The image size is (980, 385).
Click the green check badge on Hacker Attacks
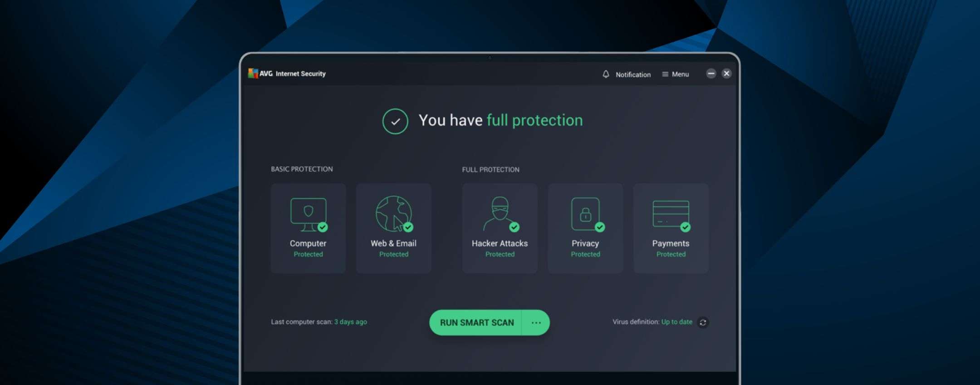(x=514, y=227)
